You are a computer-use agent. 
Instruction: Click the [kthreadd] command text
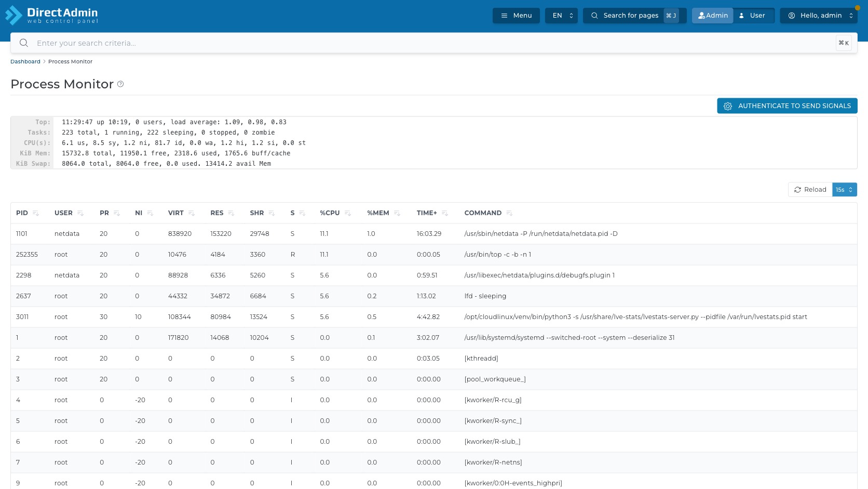click(x=481, y=359)
